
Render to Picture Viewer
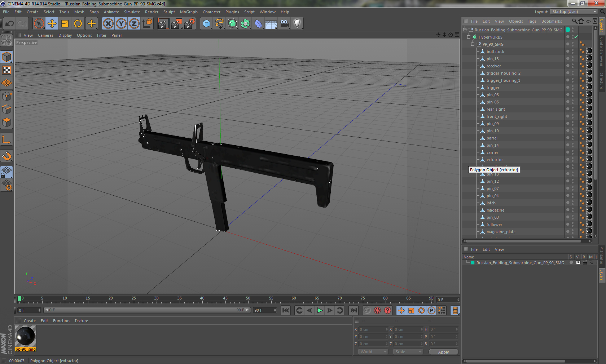tap(176, 24)
